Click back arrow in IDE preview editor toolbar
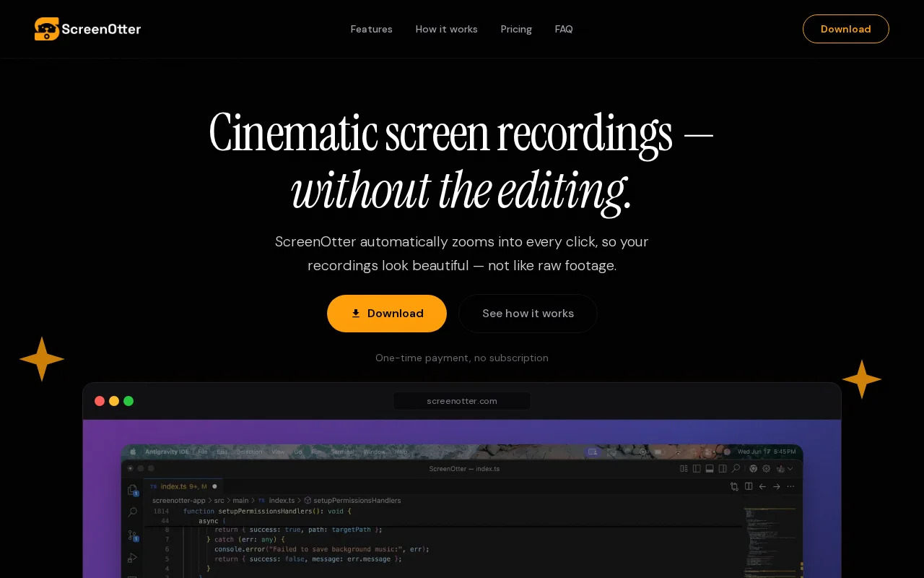 click(x=762, y=487)
